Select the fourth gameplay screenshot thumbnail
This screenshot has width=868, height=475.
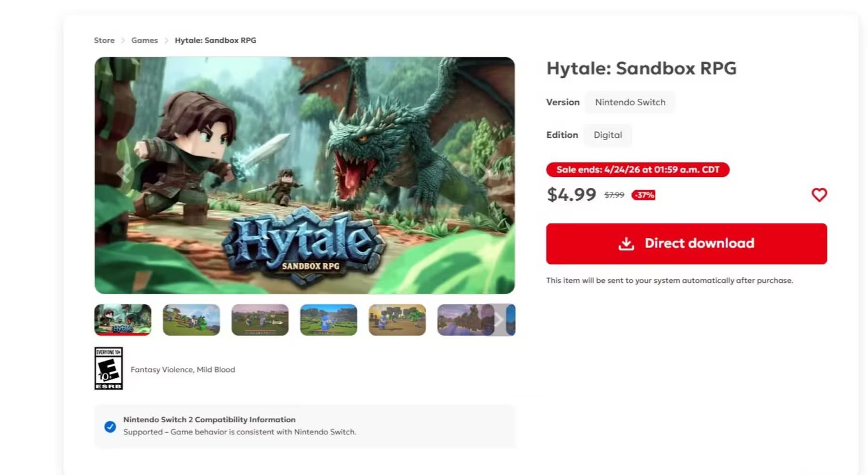(329, 320)
